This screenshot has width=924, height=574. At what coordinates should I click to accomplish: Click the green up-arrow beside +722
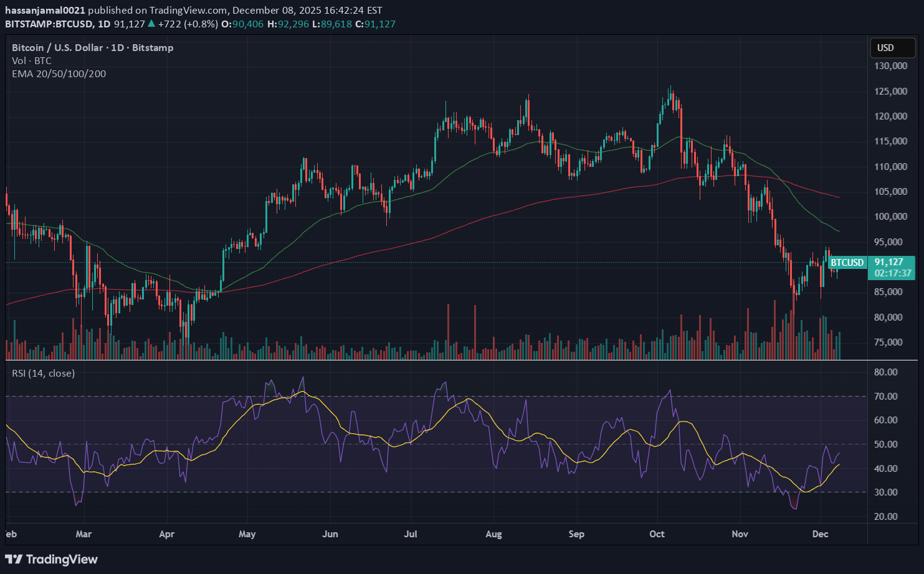tap(151, 24)
